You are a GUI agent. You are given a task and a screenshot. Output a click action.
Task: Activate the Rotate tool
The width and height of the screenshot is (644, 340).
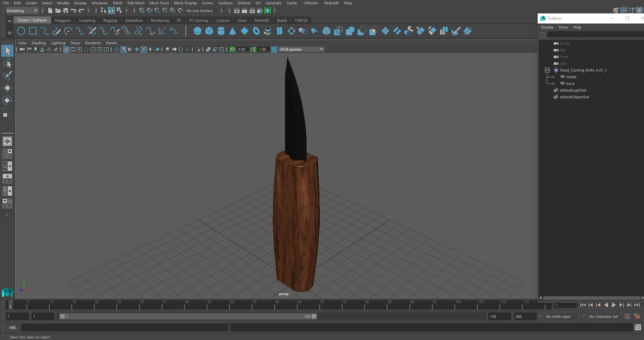(7, 100)
